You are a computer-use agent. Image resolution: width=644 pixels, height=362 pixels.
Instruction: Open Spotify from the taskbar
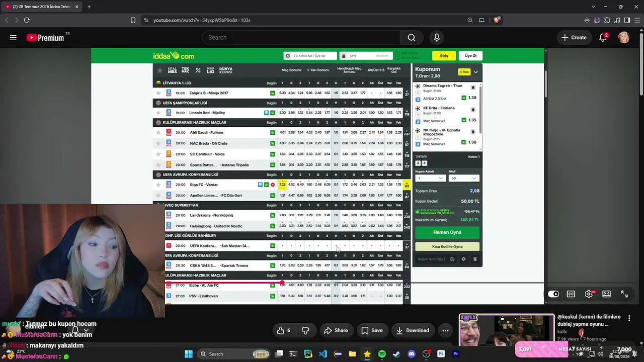coord(382,354)
